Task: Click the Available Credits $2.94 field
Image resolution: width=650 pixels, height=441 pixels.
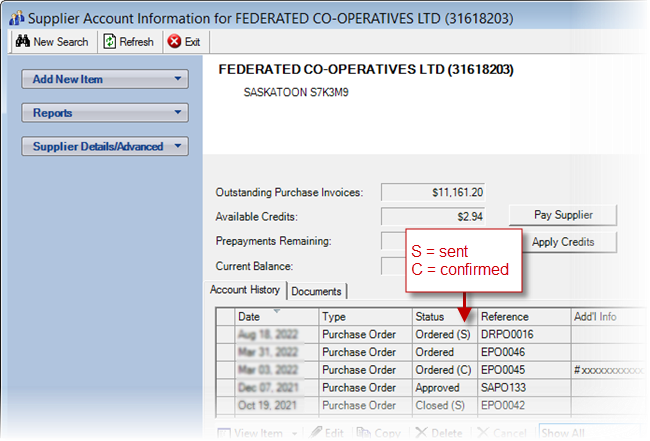Action: tap(433, 216)
